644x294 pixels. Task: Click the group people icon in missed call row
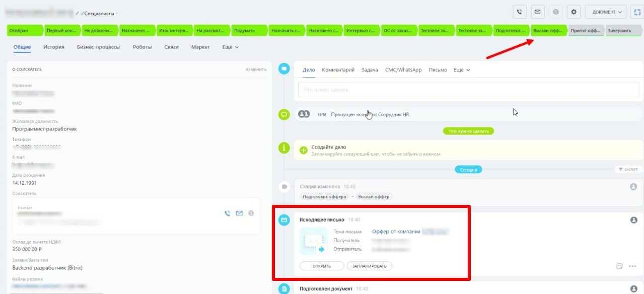coord(304,114)
